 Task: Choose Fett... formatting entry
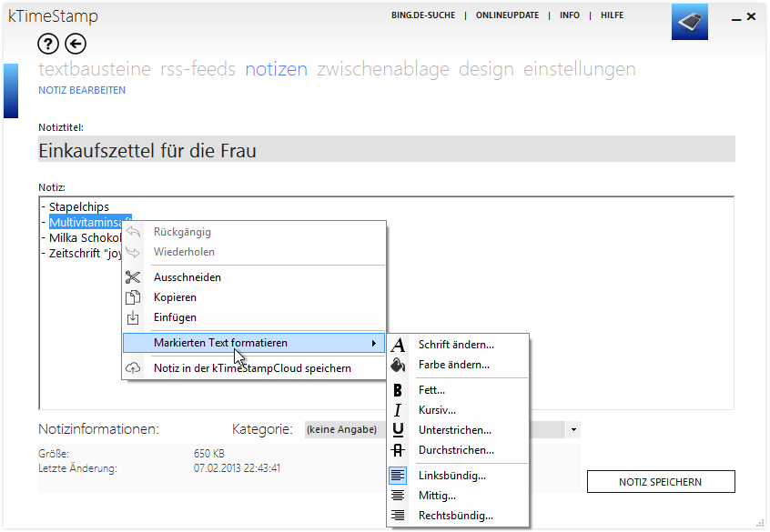point(458,390)
